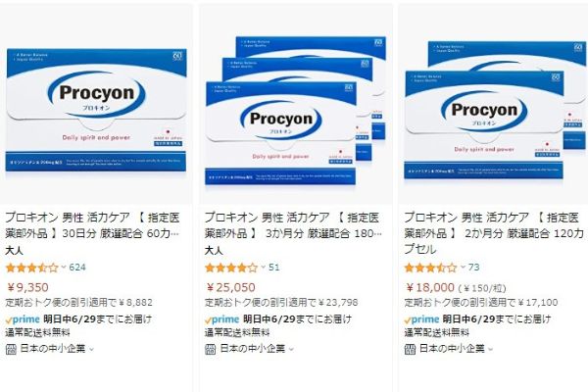Open the single-box Procyon product image
This screenshot has height=392, width=588.
tap(96, 110)
